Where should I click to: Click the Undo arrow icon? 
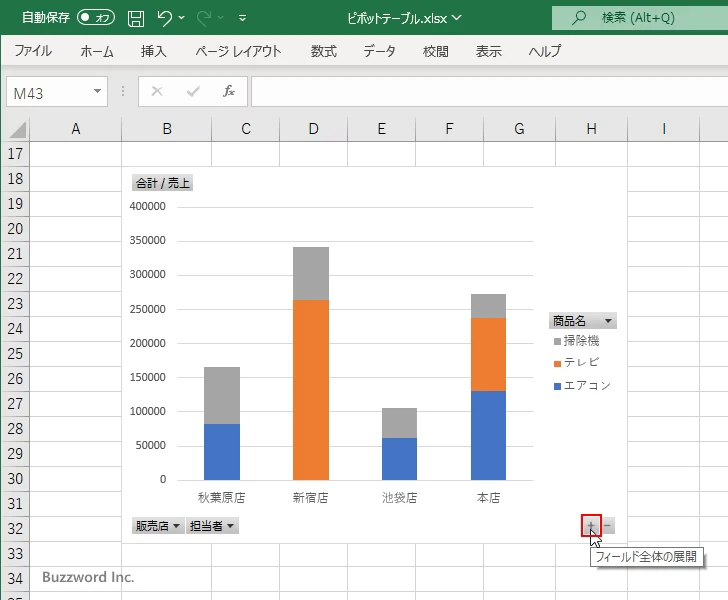[x=164, y=19]
